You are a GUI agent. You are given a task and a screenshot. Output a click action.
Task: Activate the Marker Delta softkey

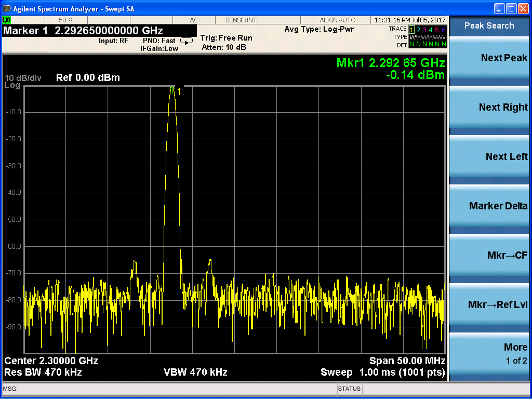pos(489,206)
